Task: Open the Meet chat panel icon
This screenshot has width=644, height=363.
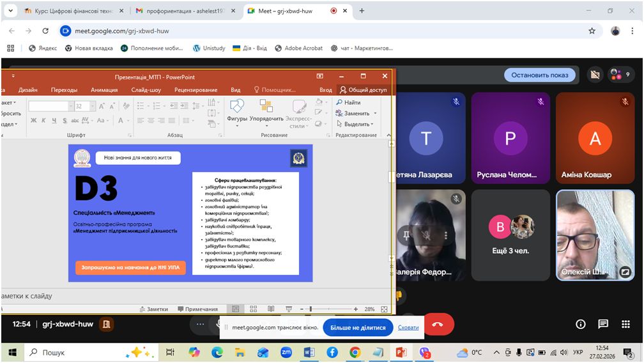Action: pyautogui.click(x=603, y=324)
